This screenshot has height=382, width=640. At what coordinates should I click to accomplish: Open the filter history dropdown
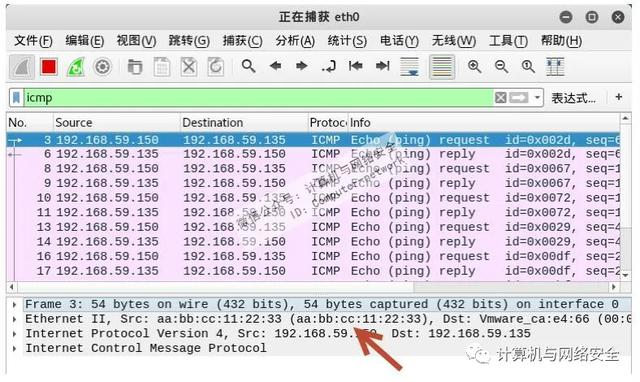[x=537, y=98]
